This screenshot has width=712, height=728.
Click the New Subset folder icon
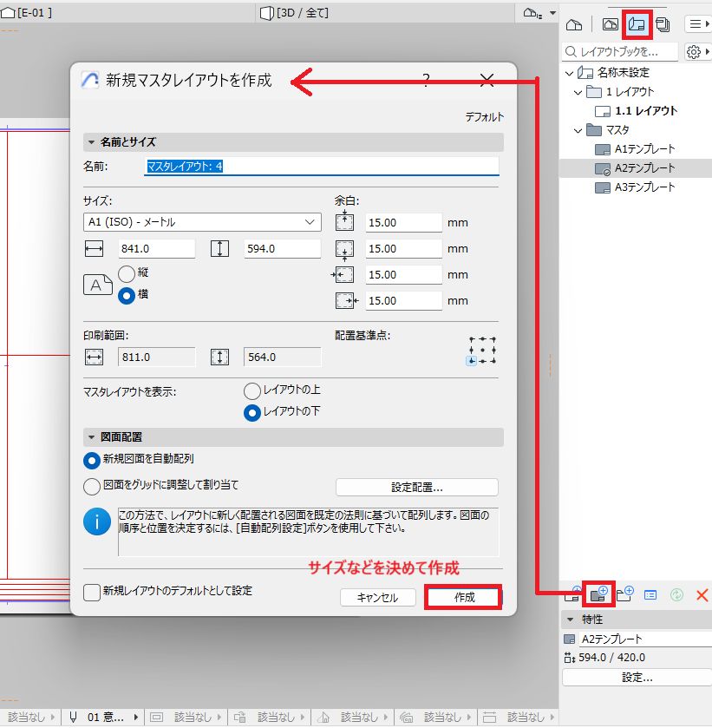[x=625, y=594]
